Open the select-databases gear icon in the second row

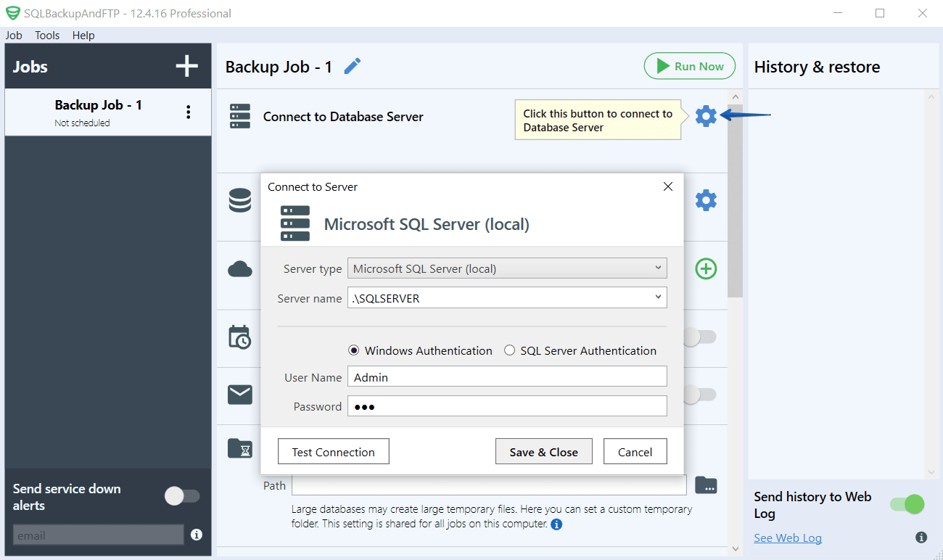coord(706,200)
